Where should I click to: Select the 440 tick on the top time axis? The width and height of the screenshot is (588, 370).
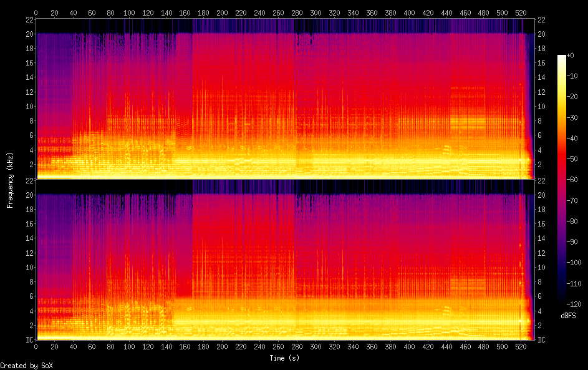(446, 12)
